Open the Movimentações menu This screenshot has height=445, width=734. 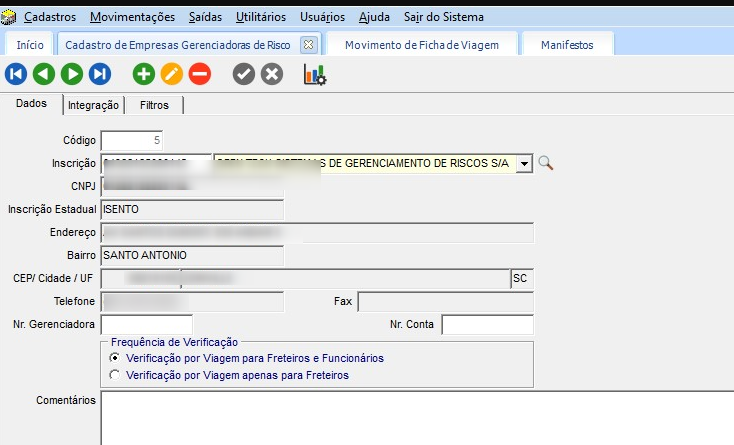point(132,17)
